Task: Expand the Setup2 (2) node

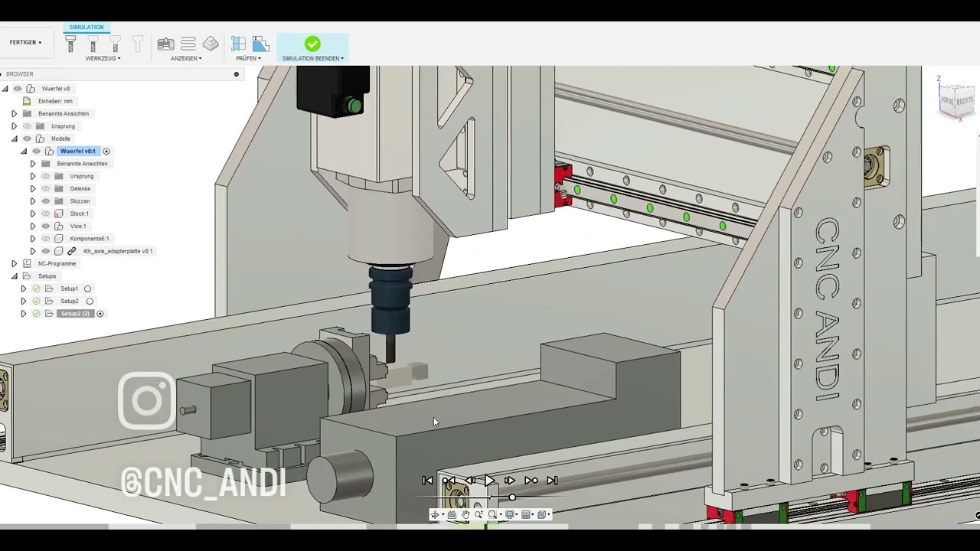Action: (23, 314)
